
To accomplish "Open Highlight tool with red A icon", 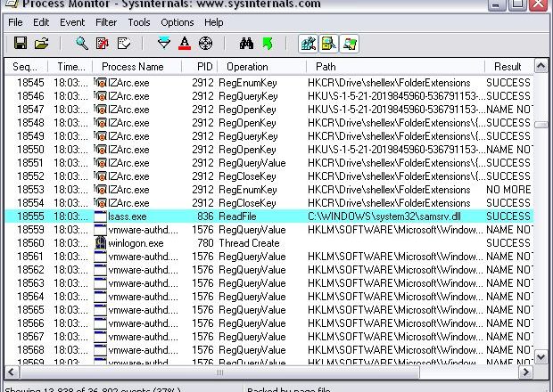I will coord(185,44).
